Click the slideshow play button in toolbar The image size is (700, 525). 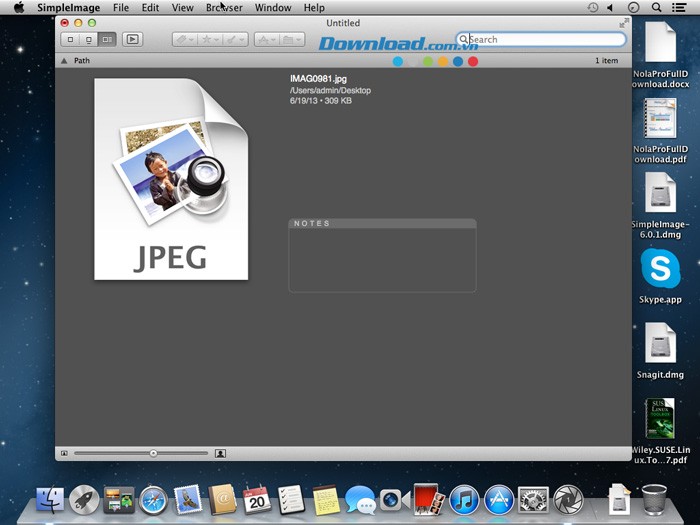[132, 40]
